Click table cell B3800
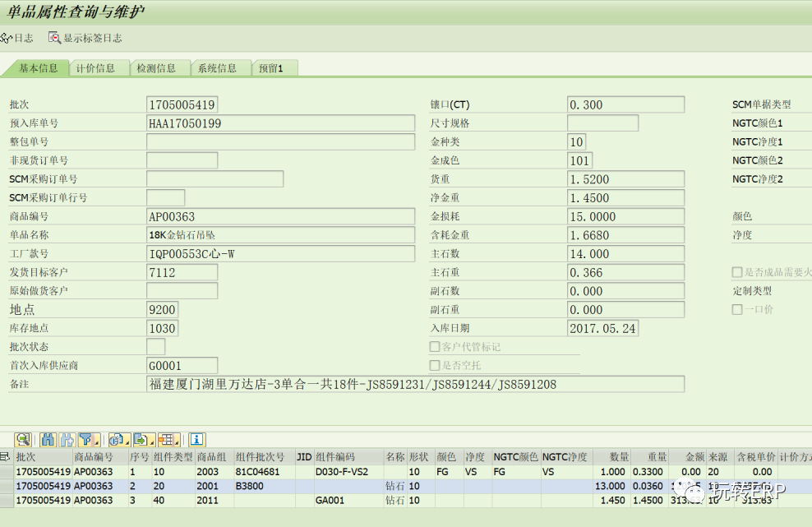Screen dimensions: 812x527 click(264, 486)
